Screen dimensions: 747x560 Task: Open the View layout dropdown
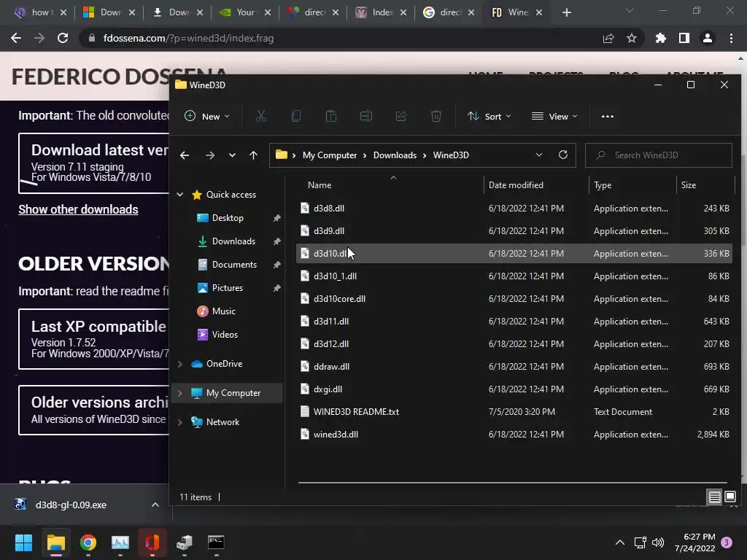click(554, 116)
